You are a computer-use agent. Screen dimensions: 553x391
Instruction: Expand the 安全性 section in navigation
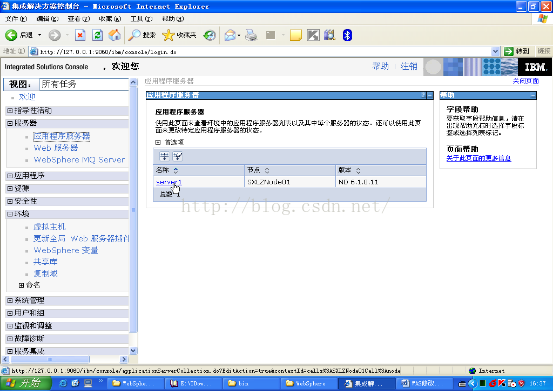tap(10, 201)
